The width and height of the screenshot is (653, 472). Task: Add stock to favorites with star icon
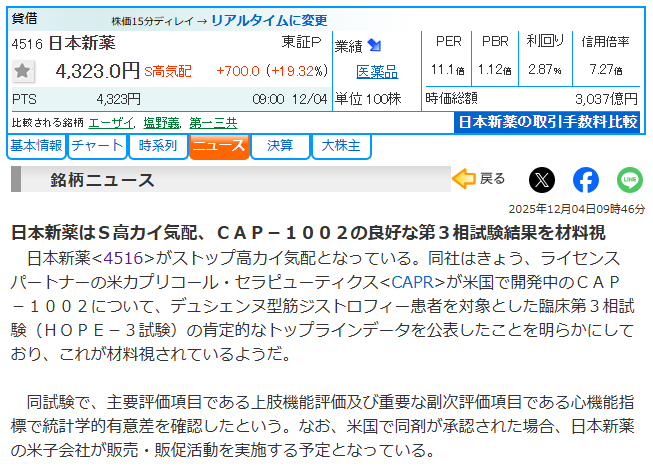click(22, 71)
